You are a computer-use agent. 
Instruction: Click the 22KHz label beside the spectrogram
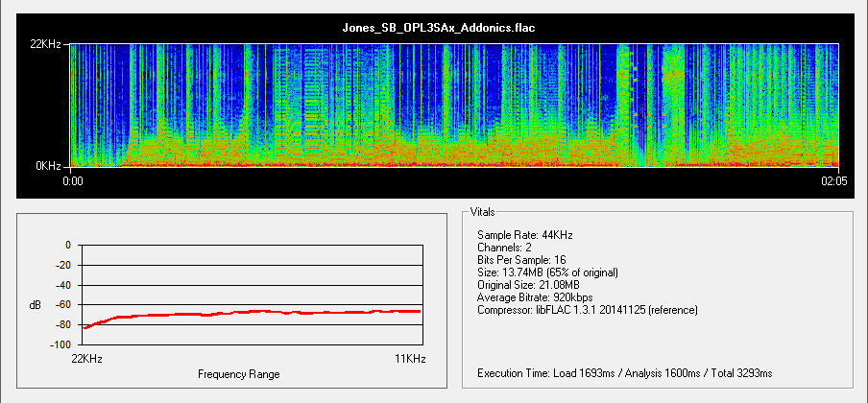48,46
